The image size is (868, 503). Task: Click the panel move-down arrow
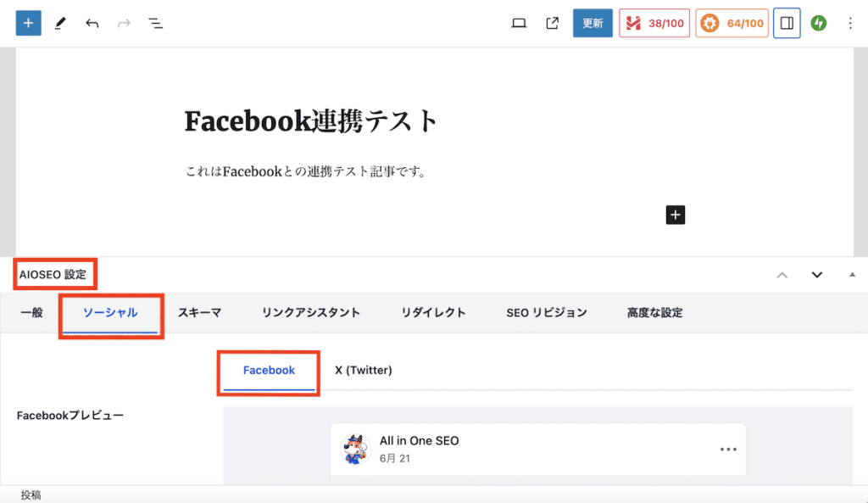pyautogui.click(x=816, y=274)
